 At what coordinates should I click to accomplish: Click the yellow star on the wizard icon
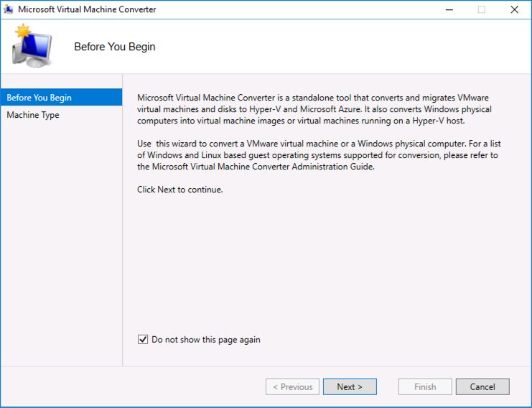pos(23,31)
